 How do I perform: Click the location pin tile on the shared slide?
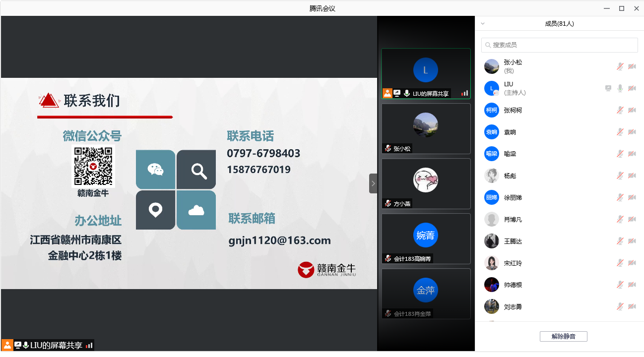(155, 210)
